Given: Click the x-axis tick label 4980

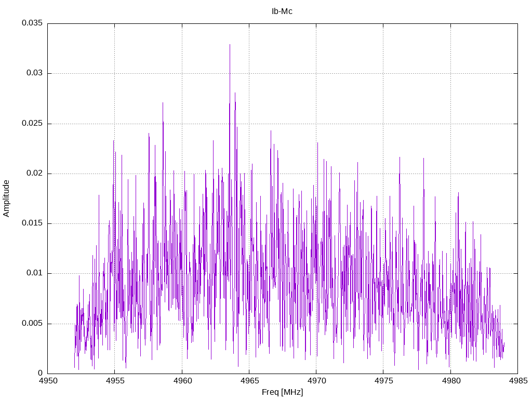Looking at the screenshot, I should tap(451, 381).
